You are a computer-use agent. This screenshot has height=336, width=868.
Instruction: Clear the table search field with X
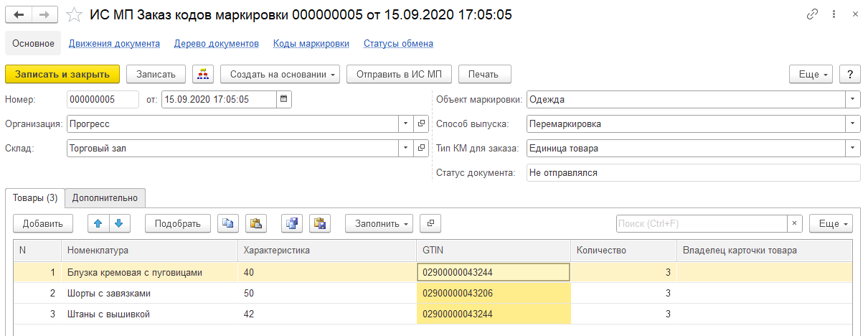[794, 223]
